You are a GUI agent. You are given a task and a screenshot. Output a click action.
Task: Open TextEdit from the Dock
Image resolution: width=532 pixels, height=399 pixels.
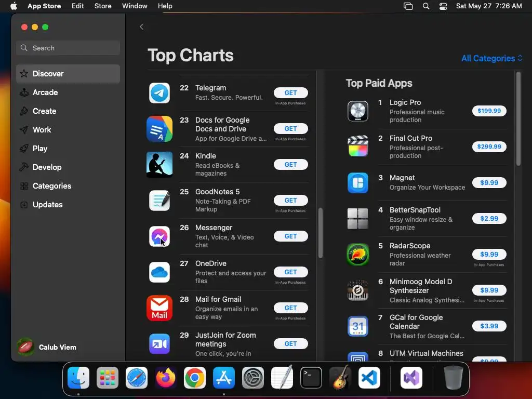click(282, 378)
